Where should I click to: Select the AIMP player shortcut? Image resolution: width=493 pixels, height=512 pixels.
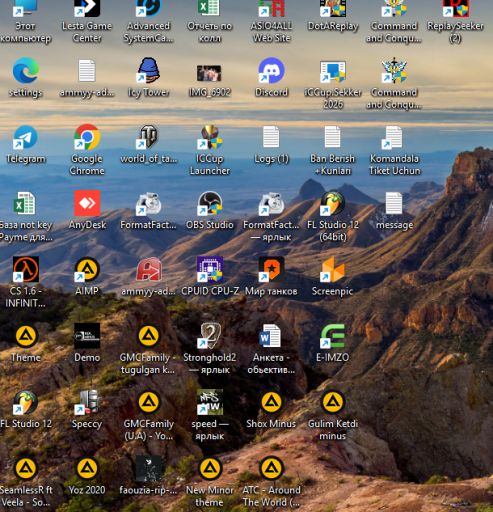pyautogui.click(x=87, y=269)
